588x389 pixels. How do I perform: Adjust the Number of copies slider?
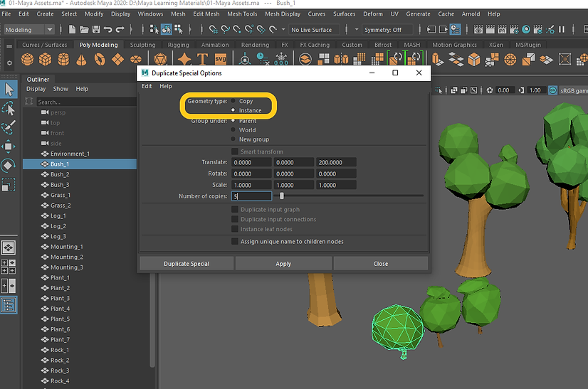pyautogui.click(x=282, y=196)
